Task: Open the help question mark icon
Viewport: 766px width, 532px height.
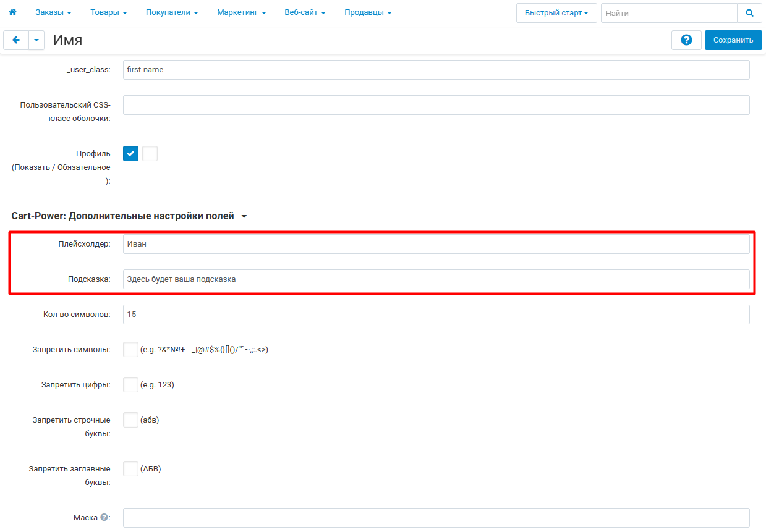Action: click(x=686, y=40)
